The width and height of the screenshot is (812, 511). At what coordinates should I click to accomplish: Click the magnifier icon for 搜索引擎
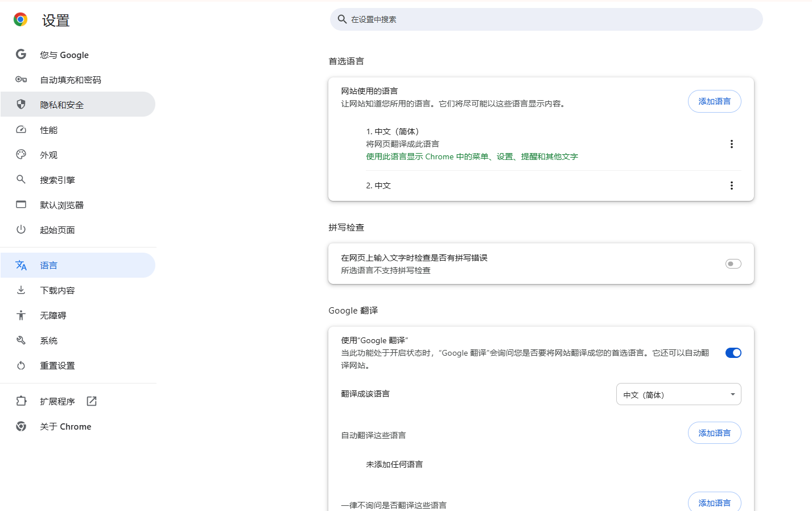pyautogui.click(x=21, y=179)
